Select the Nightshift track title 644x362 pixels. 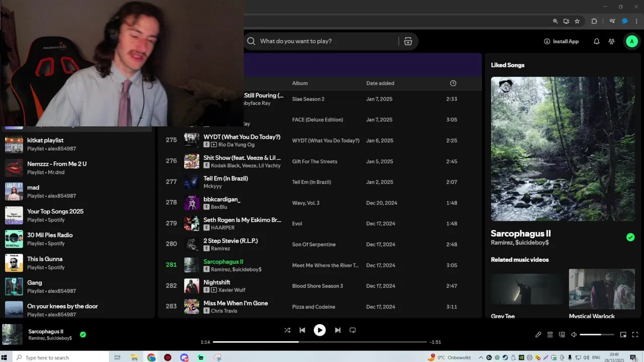(x=217, y=283)
